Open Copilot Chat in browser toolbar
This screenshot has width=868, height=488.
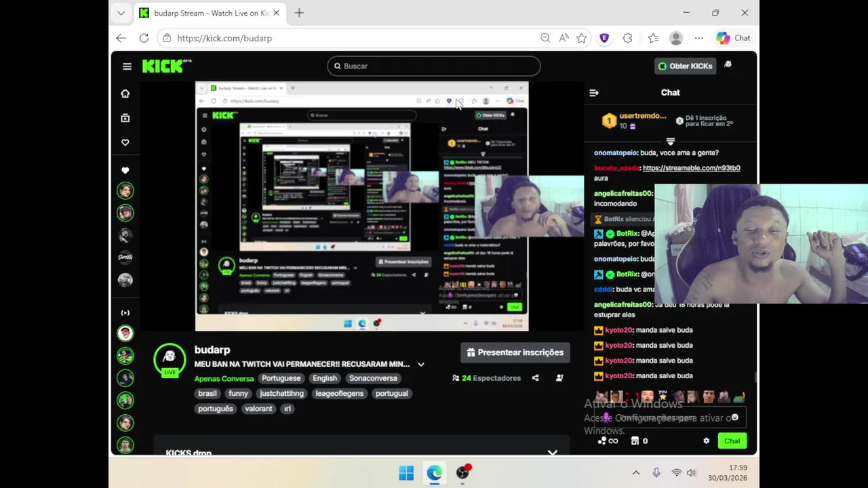(733, 38)
